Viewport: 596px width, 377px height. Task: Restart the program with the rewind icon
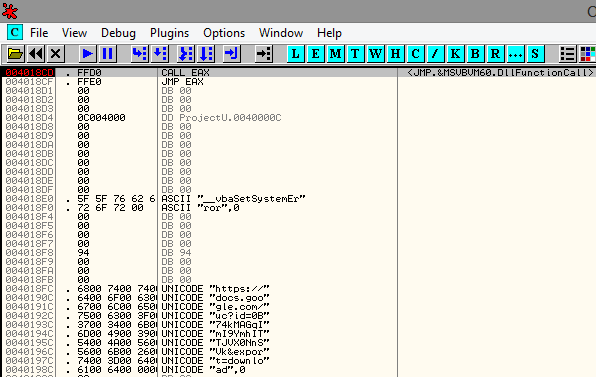coord(36,54)
